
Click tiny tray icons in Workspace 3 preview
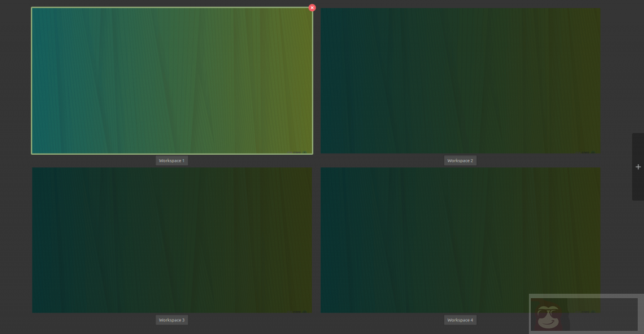[x=299, y=311]
